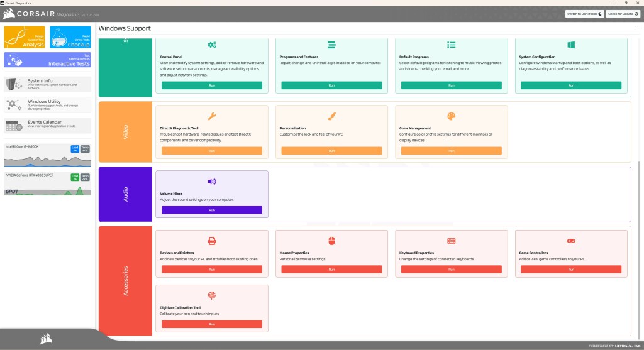Click the GPU Load badge
644x350 pixels.
(75, 177)
